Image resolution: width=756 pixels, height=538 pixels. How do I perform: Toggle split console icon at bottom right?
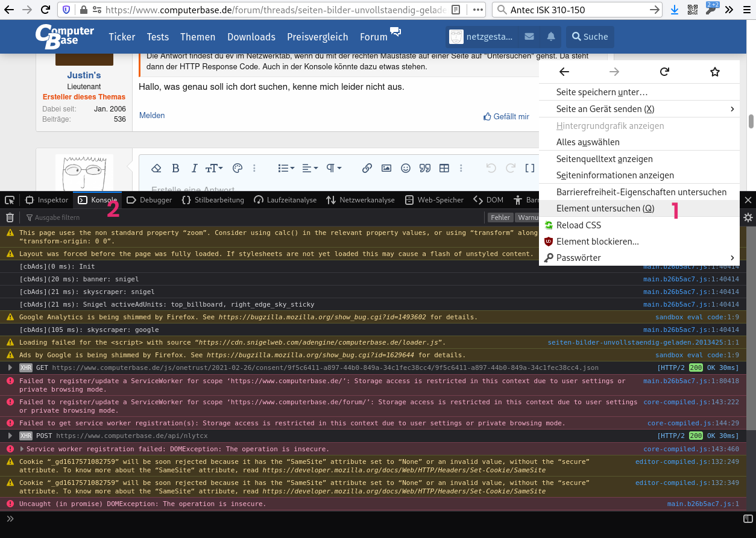[748, 518]
